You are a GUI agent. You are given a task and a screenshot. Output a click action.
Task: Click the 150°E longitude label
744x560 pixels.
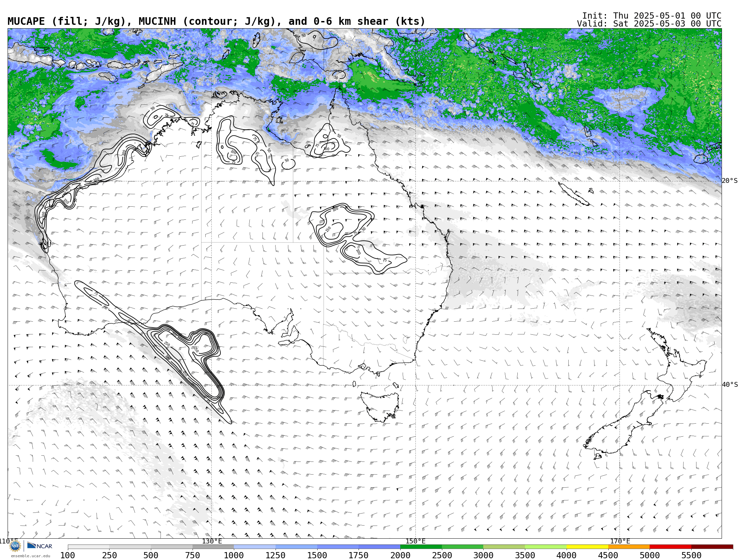(x=415, y=541)
